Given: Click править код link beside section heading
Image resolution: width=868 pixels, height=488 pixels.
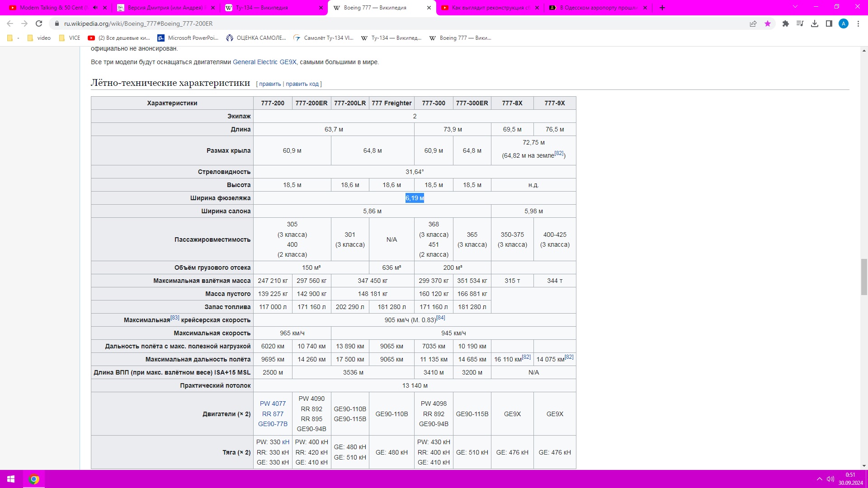Looking at the screenshot, I should pos(302,84).
